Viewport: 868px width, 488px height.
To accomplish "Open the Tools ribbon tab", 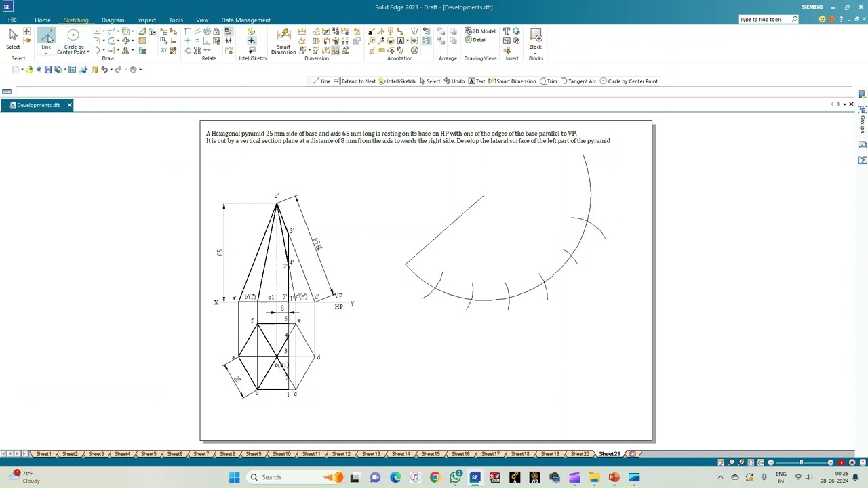I will 176,20.
